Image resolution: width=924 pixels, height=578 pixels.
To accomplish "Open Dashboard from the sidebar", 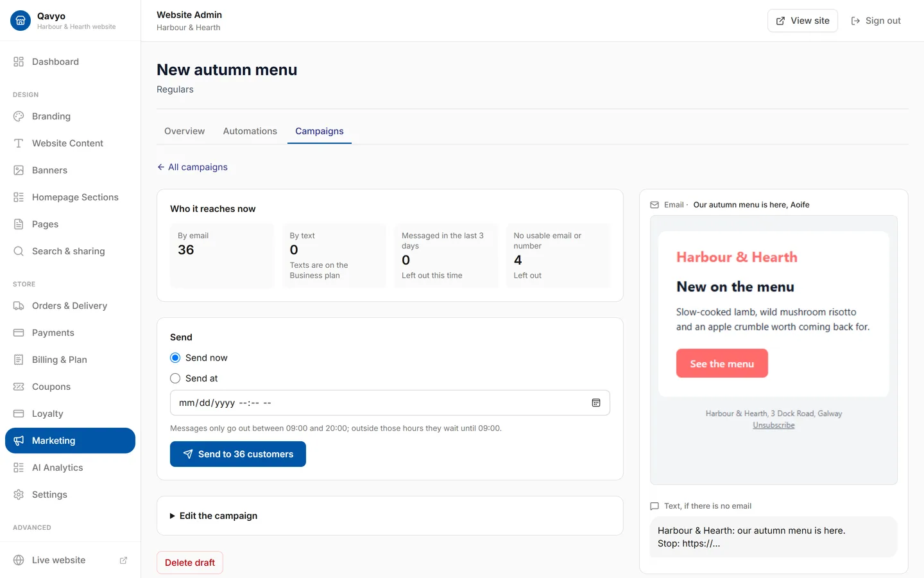I will coord(70,62).
